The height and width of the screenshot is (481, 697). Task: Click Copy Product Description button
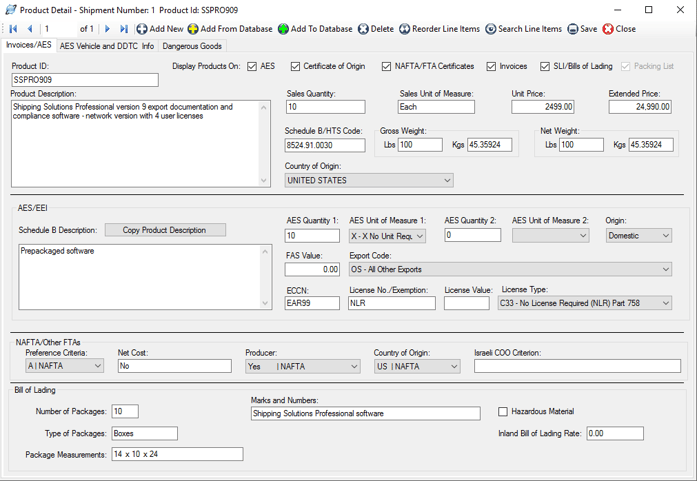tap(165, 230)
